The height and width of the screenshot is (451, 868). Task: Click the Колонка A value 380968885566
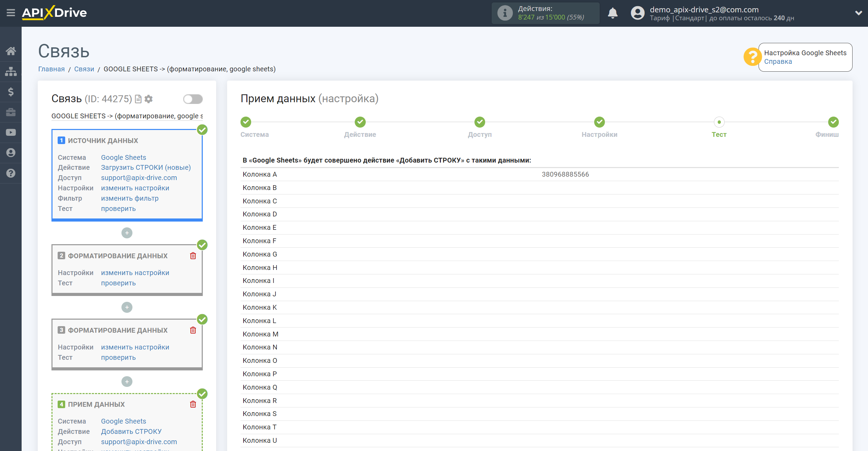click(x=565, y=174)
